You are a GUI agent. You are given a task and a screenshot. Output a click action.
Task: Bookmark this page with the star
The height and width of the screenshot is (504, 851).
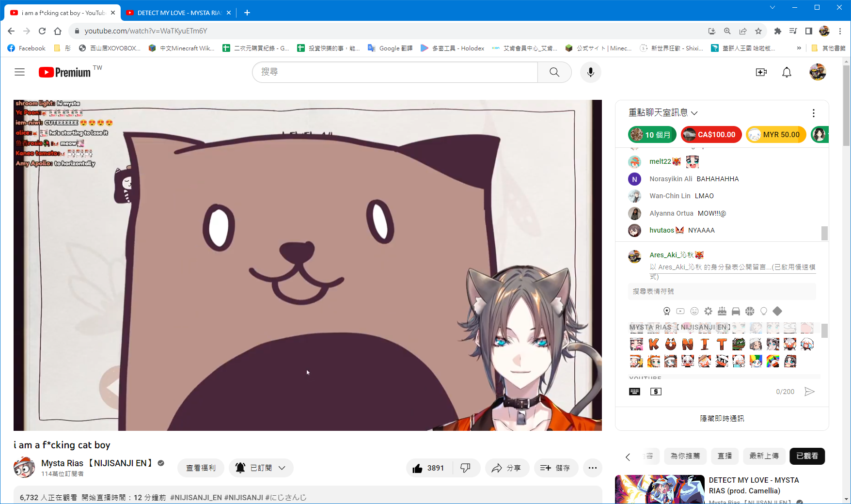[x=758, y=31]
